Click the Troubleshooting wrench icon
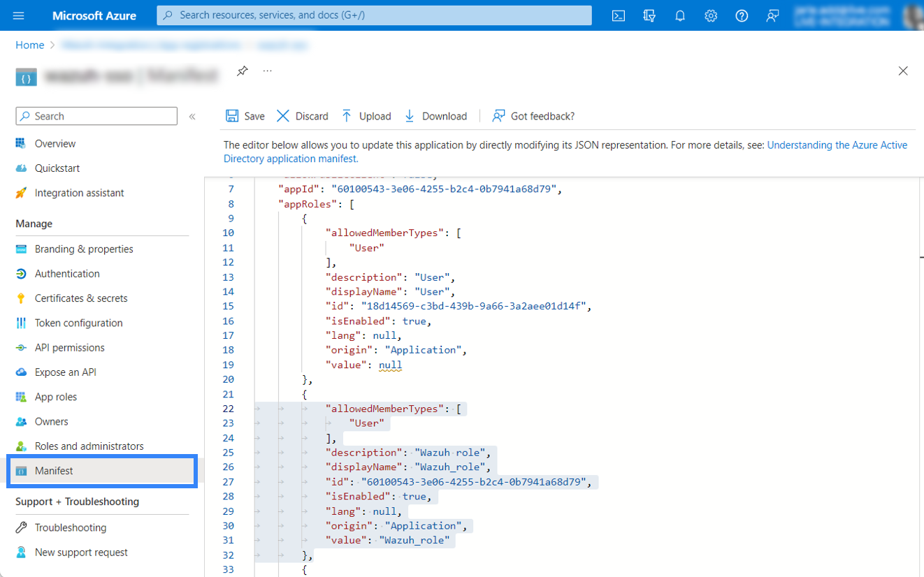 pyautogui.click(x=21, y=527)
